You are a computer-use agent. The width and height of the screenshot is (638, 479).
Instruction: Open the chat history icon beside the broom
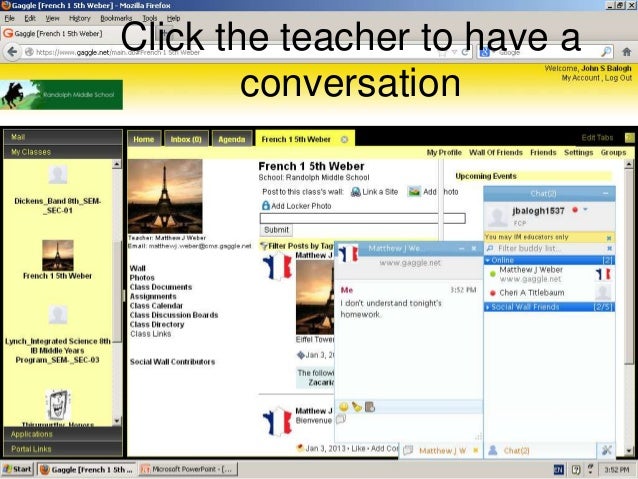pyautogui.click(x=370, y=407)
